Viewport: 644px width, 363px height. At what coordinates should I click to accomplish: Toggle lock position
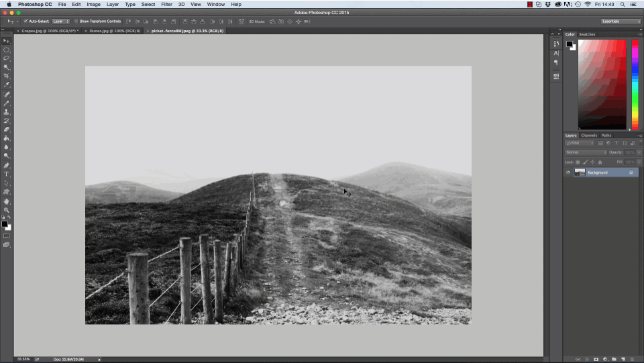592,162
